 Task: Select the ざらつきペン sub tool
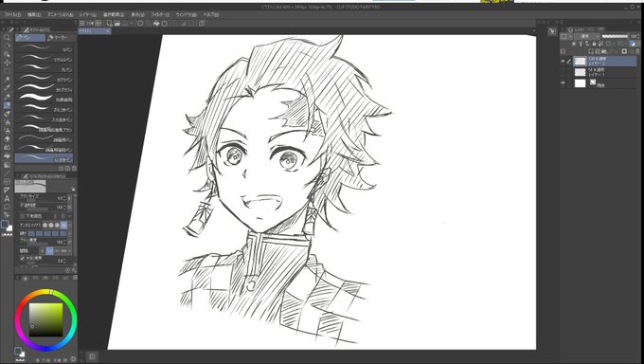point(44,109)
